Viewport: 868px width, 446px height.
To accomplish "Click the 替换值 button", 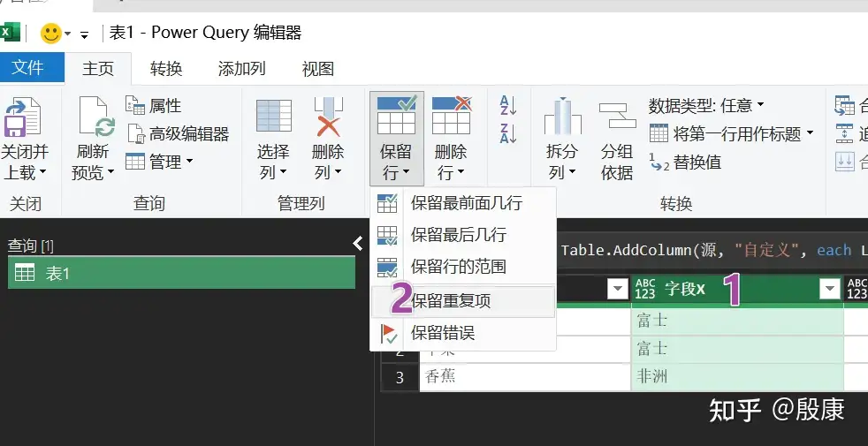I will tap(685, 162).
